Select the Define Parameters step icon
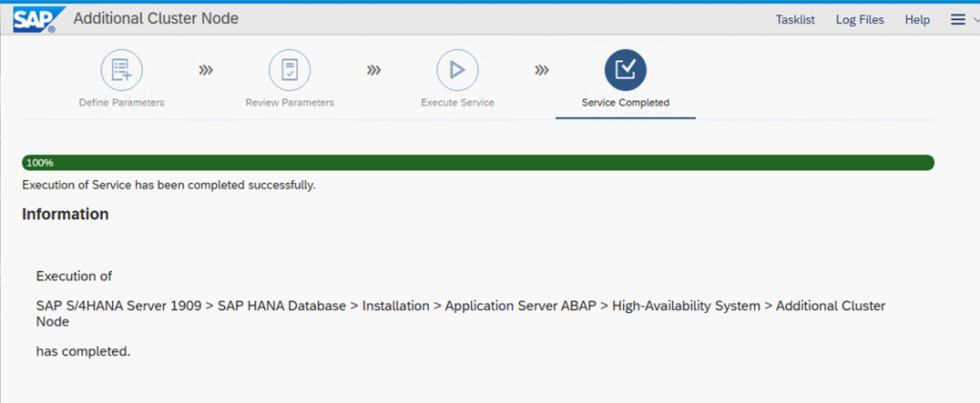The width and height of the screenshot is (980, 403). pos(122,70)
